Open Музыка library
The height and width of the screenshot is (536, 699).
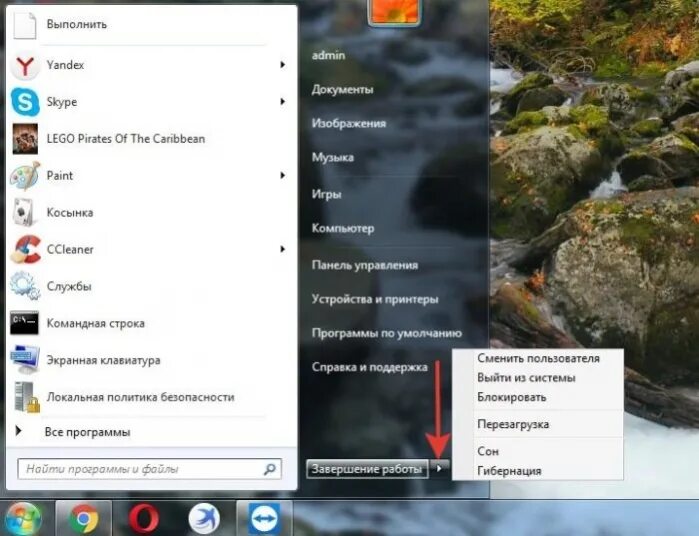333,157
